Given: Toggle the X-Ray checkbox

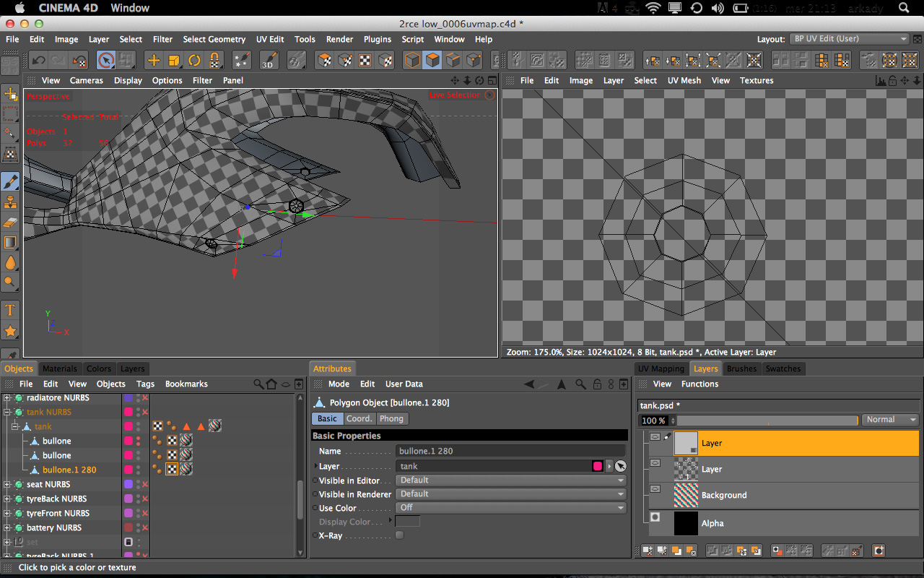Looking at the screenshot, I should [x=399, y=535].
